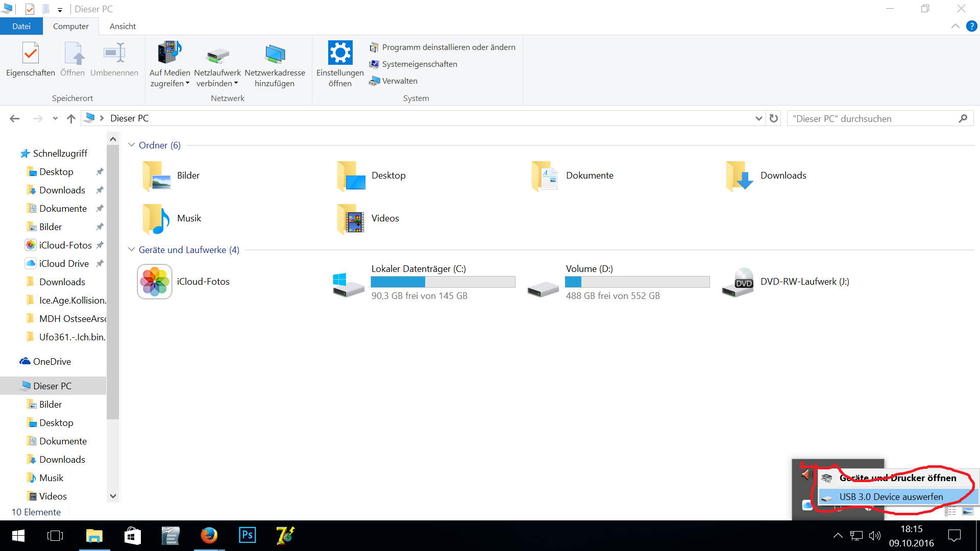Go back with the left arrow
Image resolution: width=980 pixels, height=551 pixels.
(14, 118)
